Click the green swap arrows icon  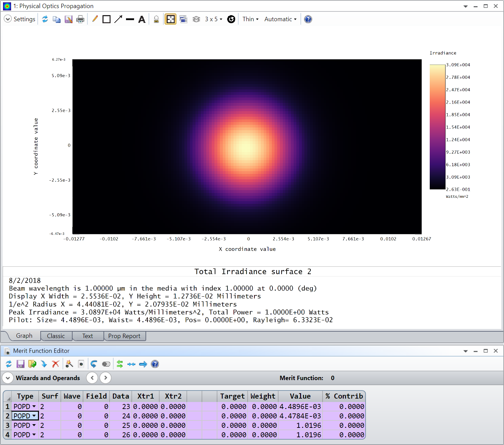tap(120, 364)
